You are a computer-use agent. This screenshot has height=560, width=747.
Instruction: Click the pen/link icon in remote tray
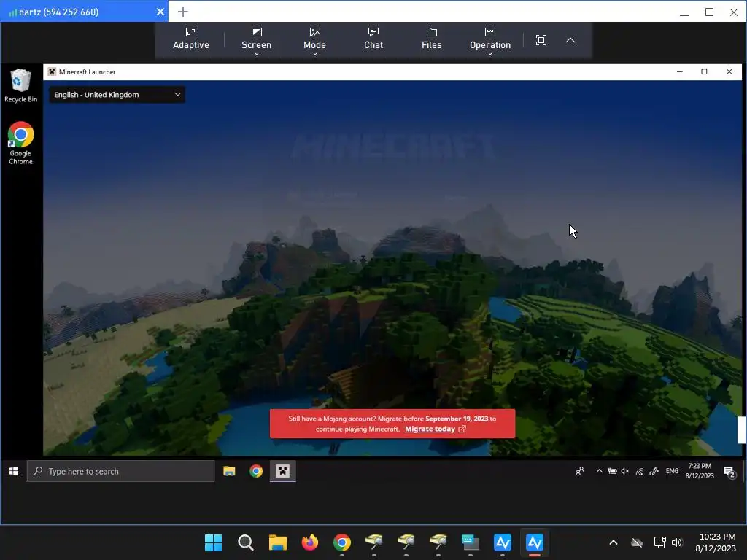tap(654, 471)
